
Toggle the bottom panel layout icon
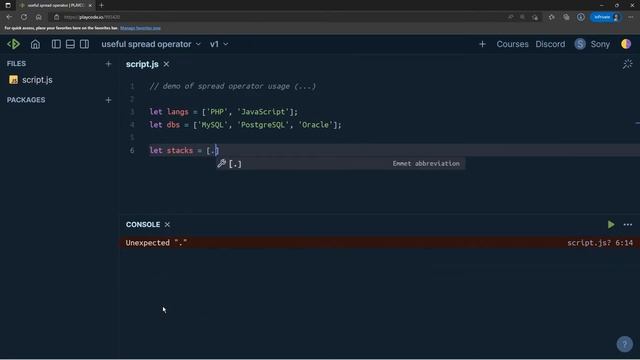coord(70,44)
